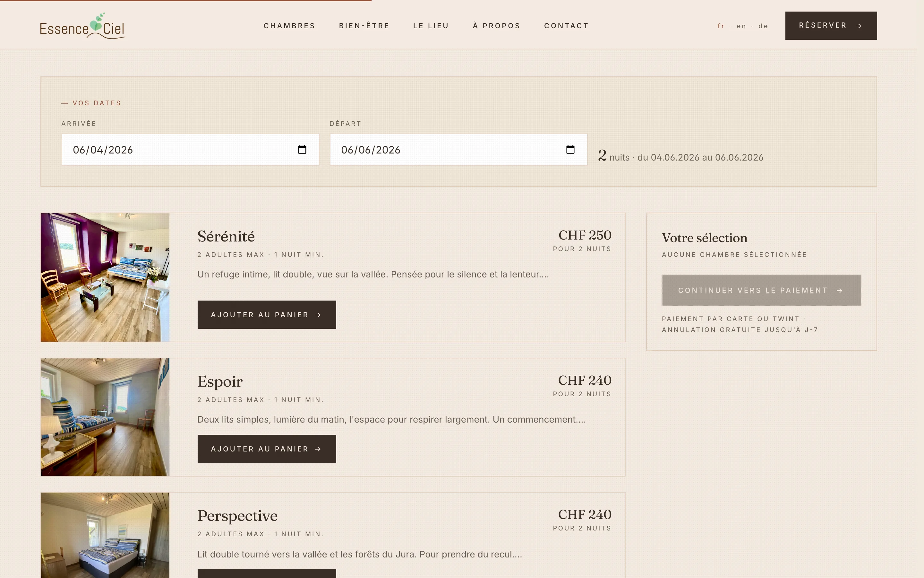Click the CHF 250 price
This screenshot has height=578, width=924.
tap(585, 235)
